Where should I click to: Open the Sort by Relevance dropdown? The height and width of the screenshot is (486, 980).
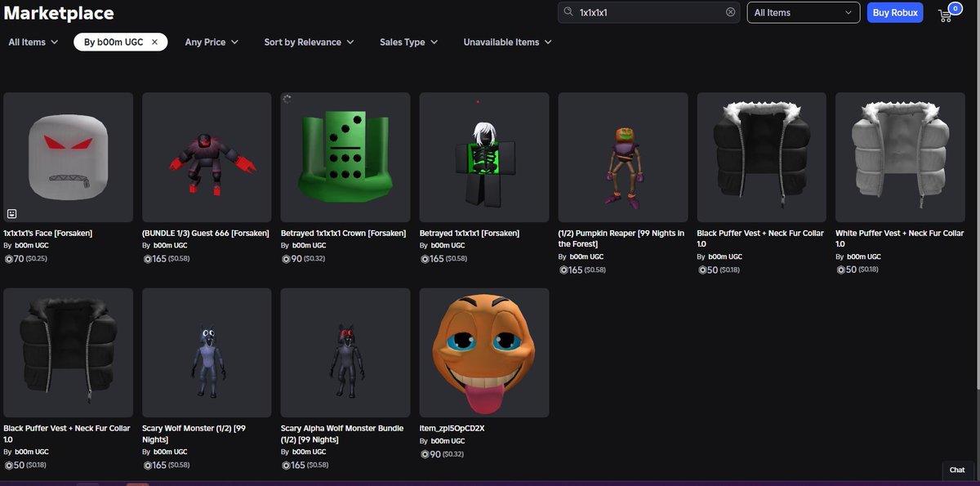tap(309, 42)
